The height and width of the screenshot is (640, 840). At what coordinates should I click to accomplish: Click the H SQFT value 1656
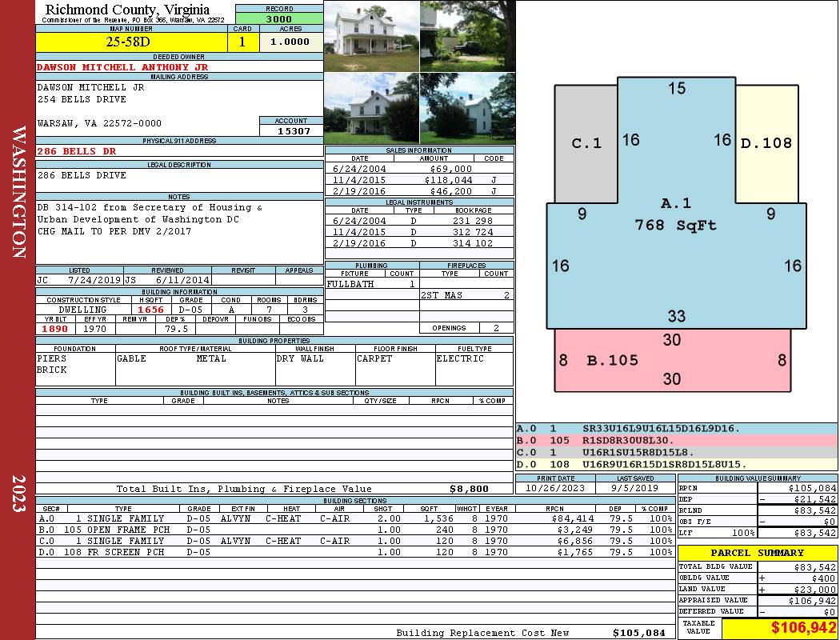pyautogui.click(x=151, y=310)
